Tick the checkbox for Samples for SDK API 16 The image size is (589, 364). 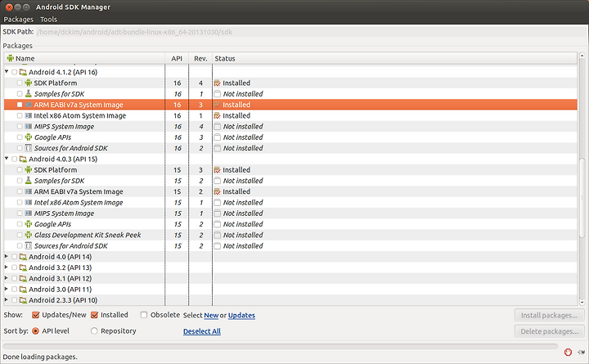coord(20,94)
